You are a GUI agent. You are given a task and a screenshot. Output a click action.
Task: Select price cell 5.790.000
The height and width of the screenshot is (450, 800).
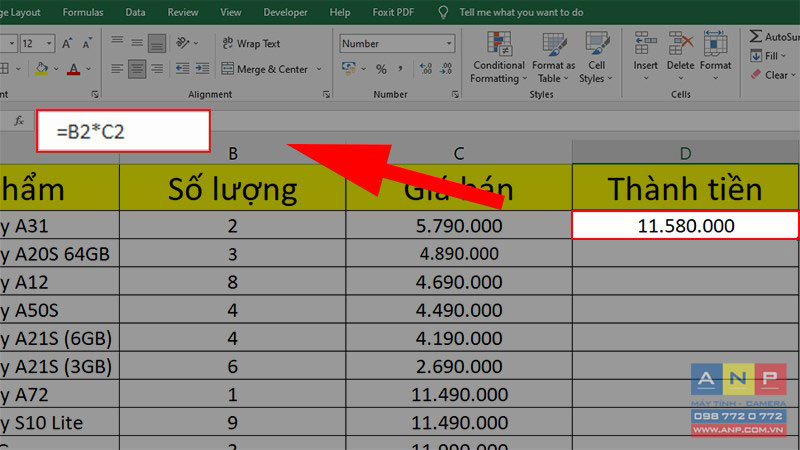pyautogui.click(x=459, y=226)
